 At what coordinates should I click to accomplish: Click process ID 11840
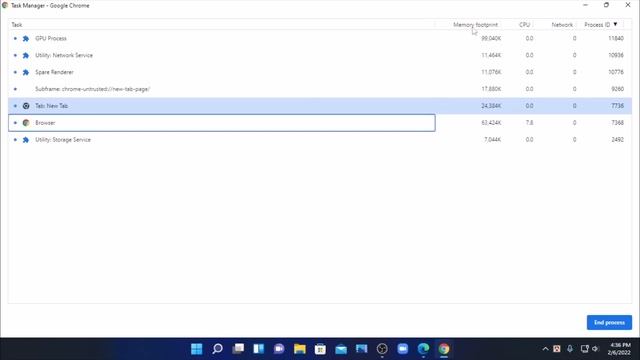pos(616,38)
